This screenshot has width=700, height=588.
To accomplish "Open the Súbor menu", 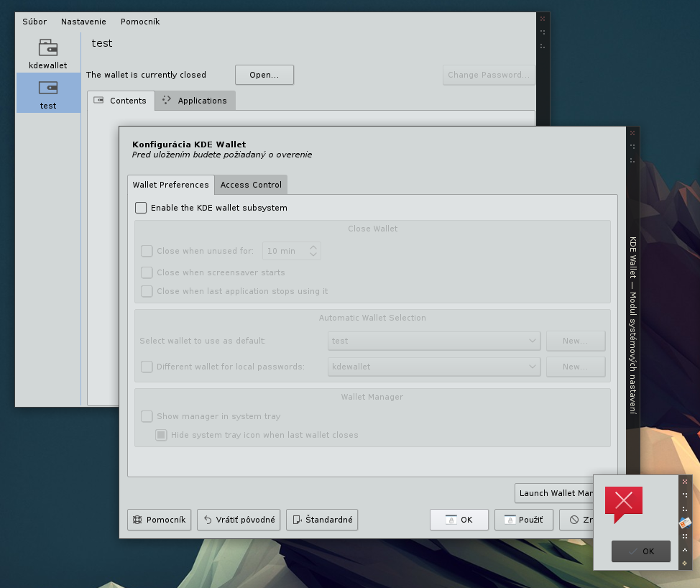I will 34,22.
